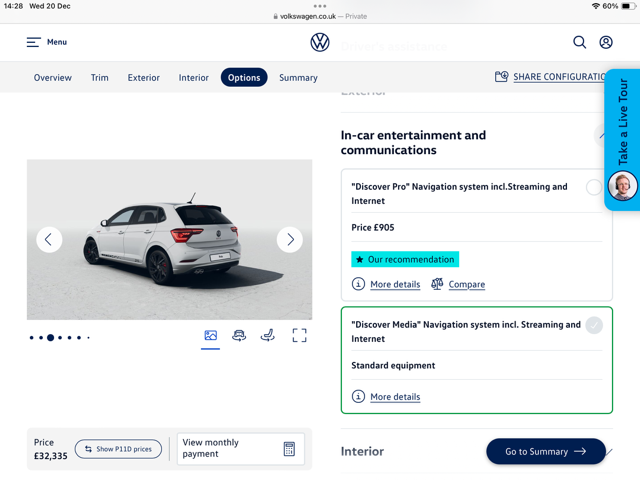Click the Volkswagen logo

tap(320, 42)
